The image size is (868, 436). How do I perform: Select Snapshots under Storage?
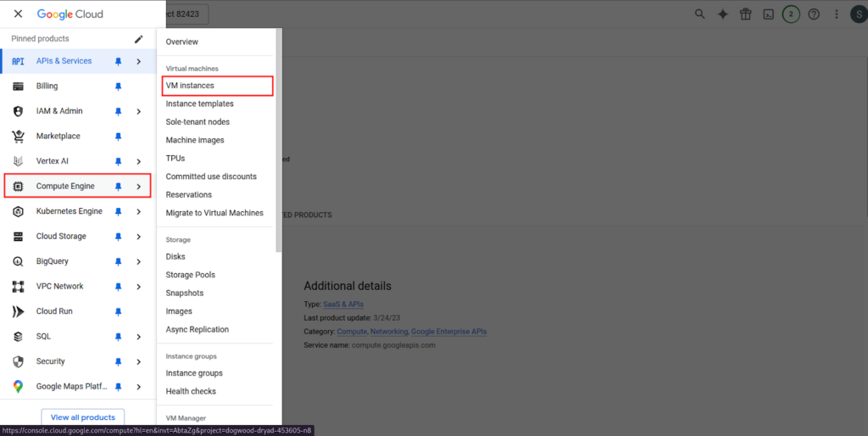coord(184,293)
